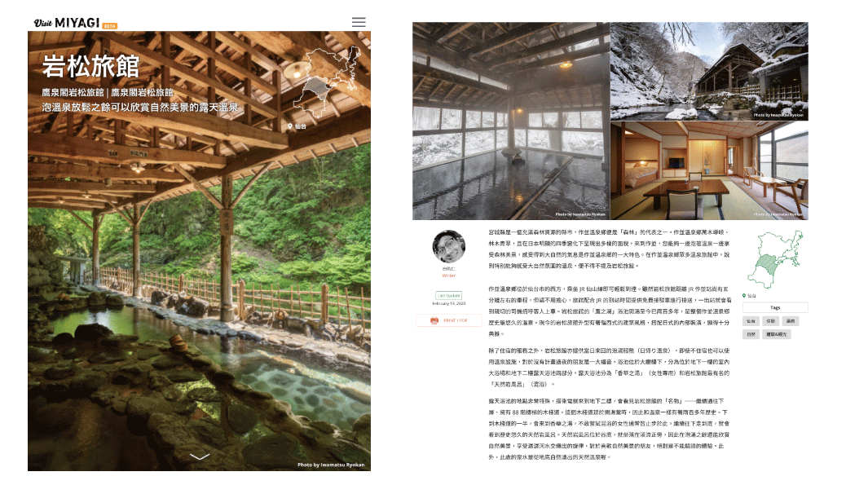Open the hamburger menu icon
The height and width of the screenshot is (485, 868).
pos(359,22)
